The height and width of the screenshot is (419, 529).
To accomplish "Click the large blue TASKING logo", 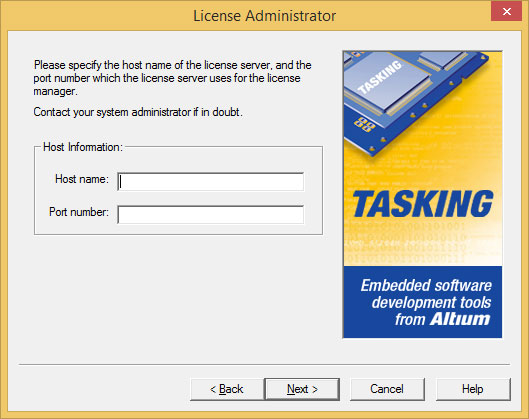I will [423, 204].
